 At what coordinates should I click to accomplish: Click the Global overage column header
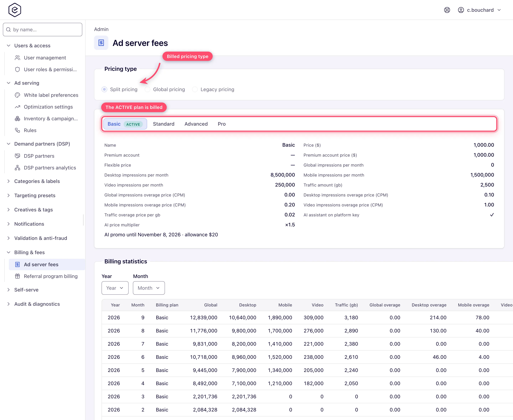tap(385, 305)
